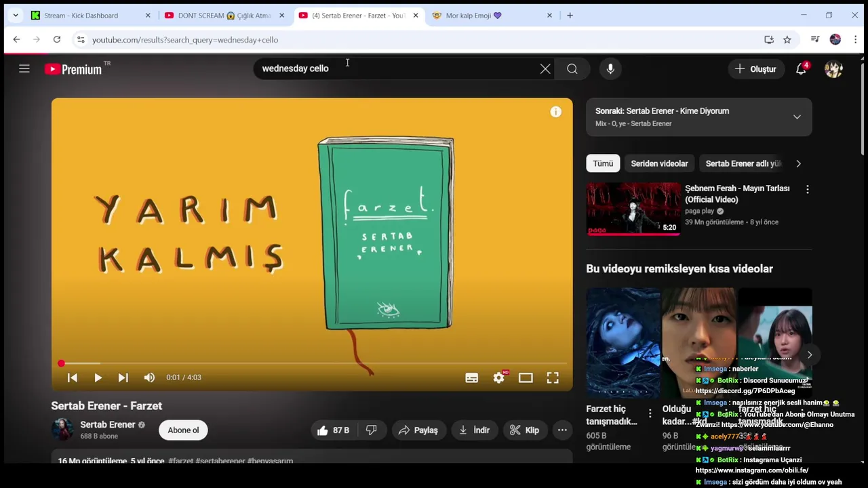
Task: Open Mayın Tarlası video thumbnail
Action: point(633,209)
